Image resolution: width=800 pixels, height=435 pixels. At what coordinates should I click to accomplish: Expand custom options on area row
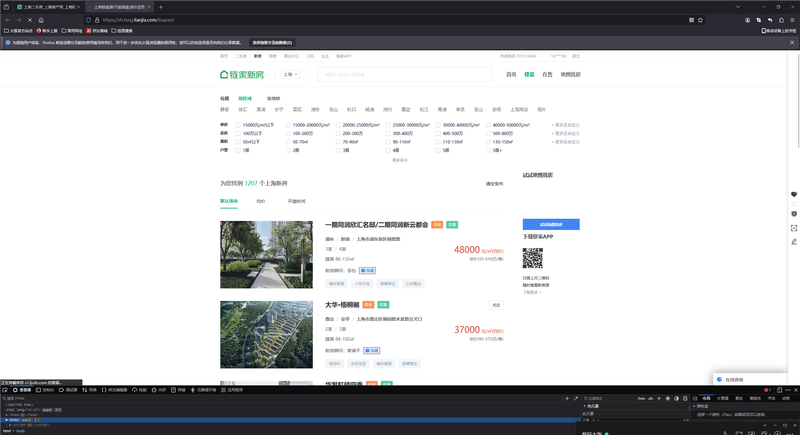[x=565, y=142]
